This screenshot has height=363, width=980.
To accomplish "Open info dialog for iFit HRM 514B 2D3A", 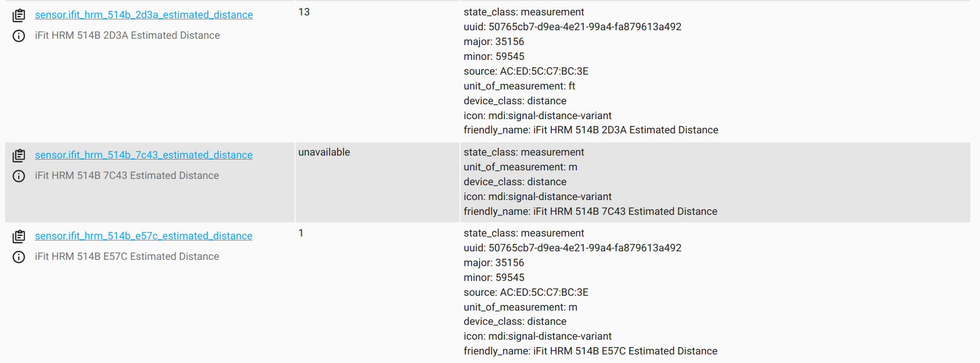I will (x=18, y=35).
